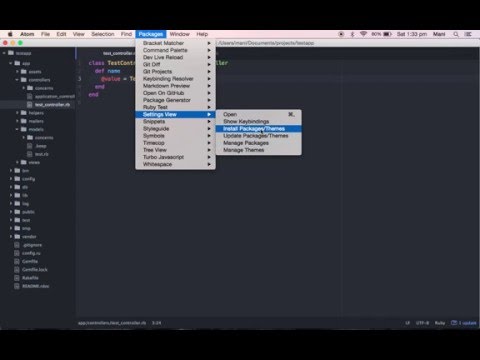Viewport: 480px width, 360px height.
Task: Click the Gemfile.lock file icon
Action: coord(17,269)
